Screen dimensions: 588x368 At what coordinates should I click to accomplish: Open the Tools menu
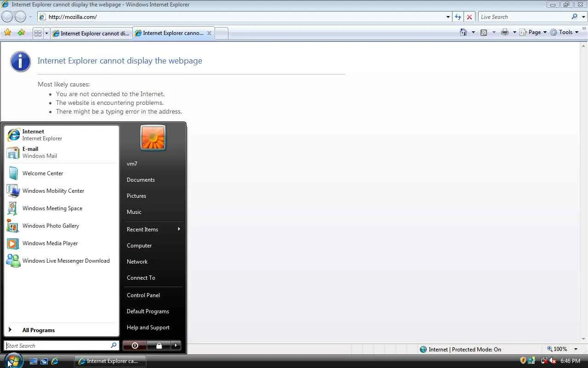pos(564,32)
